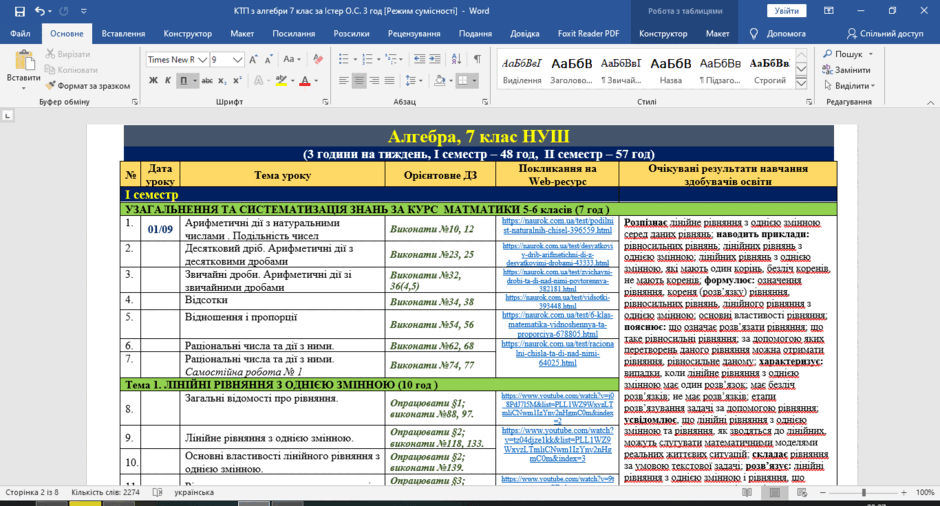Clear all formatting with the eraser icon
940x506 pixels.
[318, 59]
